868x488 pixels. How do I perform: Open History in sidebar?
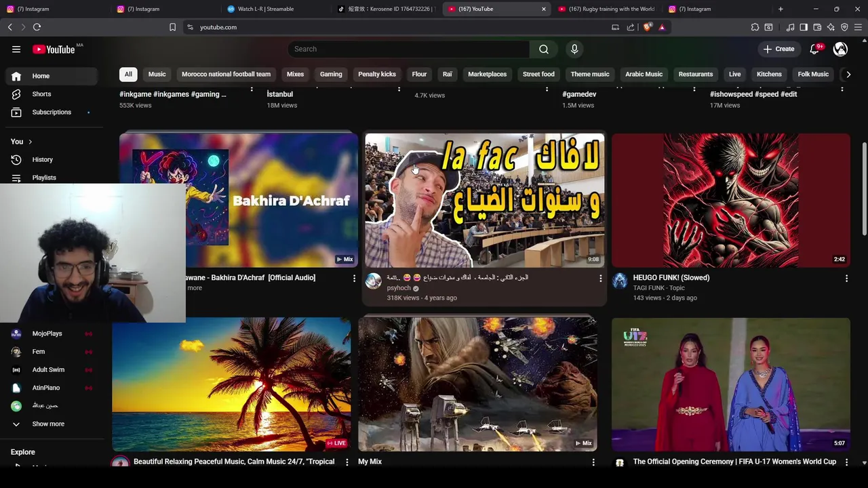point(42,159)
